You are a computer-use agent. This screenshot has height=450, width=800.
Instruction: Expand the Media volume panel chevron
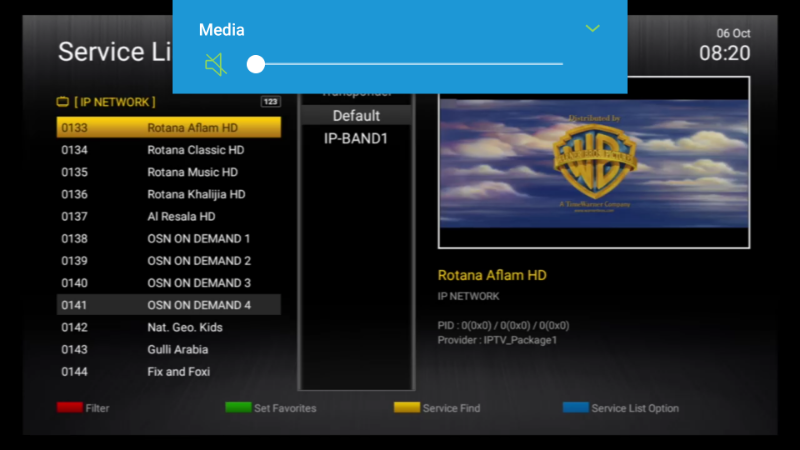592,29
